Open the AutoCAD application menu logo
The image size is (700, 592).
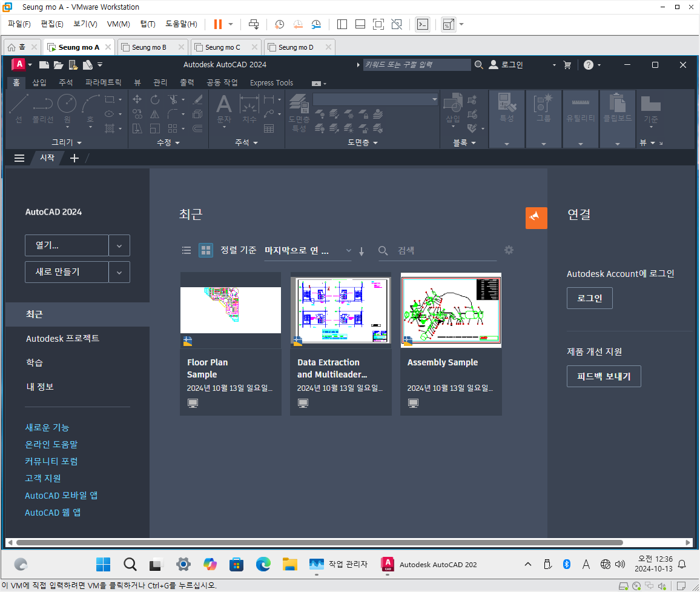19,65
